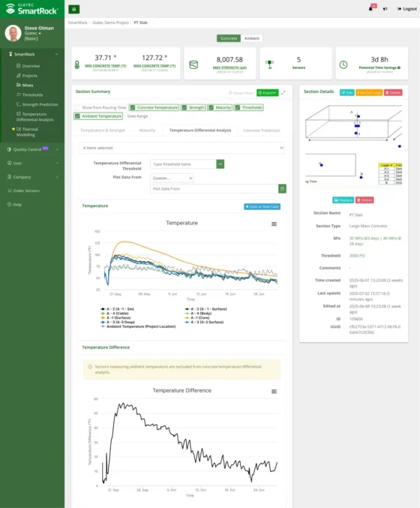Viewport: 420px width, 508px height.
Task: Switch to Concrete view tab
Action: 229,38
